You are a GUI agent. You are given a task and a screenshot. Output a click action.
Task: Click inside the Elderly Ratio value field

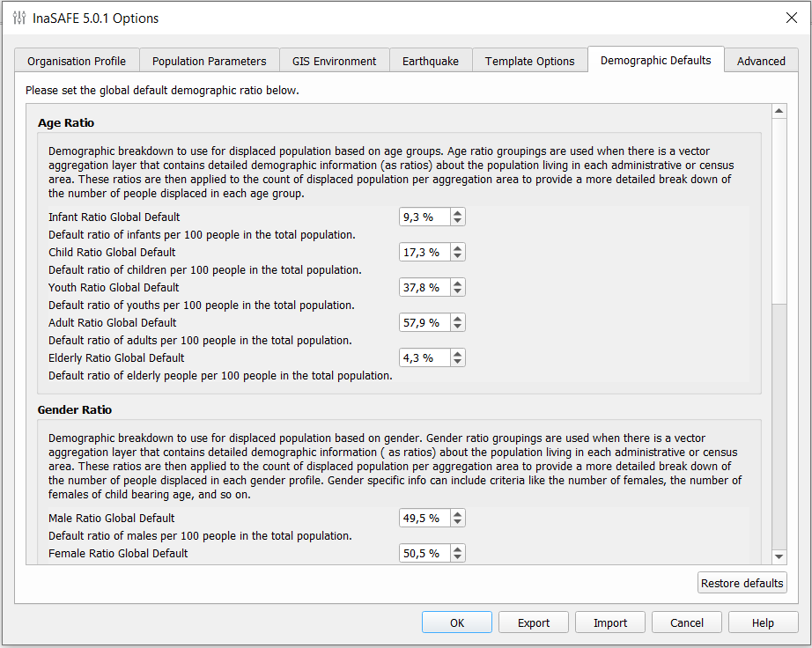pyautogui.click(x=423, y=357)
